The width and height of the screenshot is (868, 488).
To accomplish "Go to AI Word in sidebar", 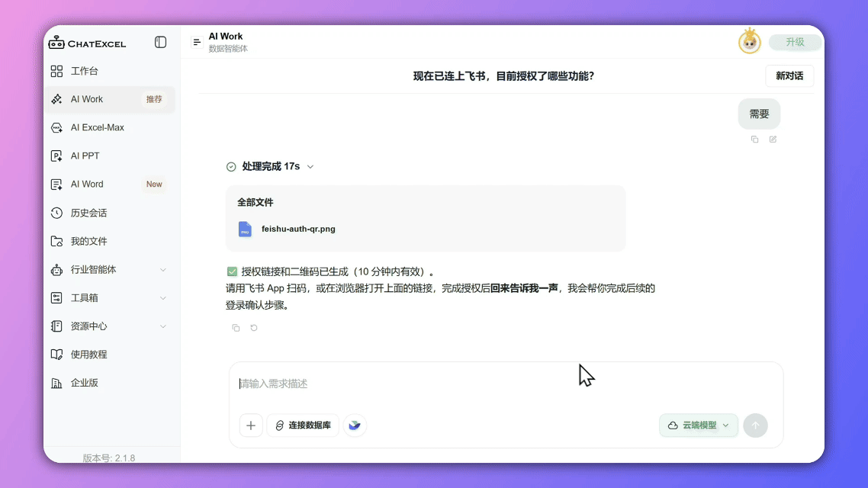I will tap(110, 184).
